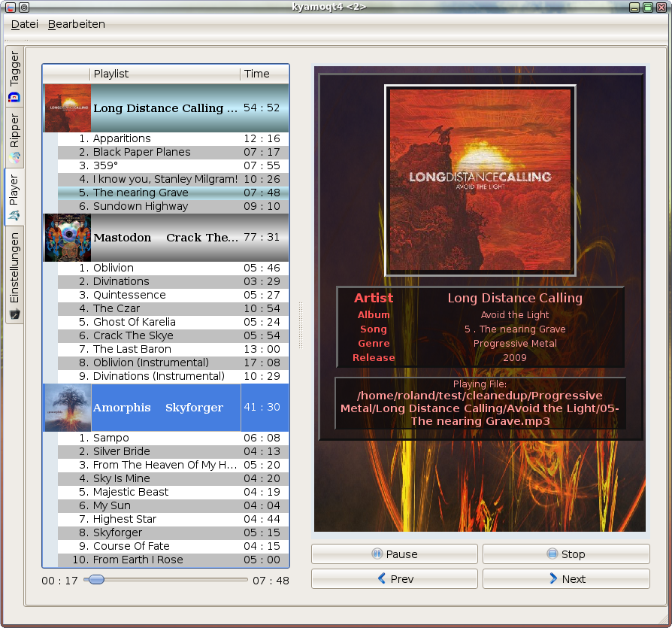This screenshot has height=628, width=672.
Task: Click the playback position slider handle
Action: pos(96,579)
